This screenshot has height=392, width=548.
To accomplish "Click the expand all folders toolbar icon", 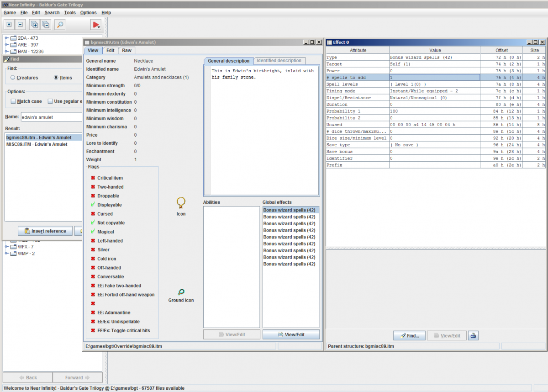I will pos(34,24).
